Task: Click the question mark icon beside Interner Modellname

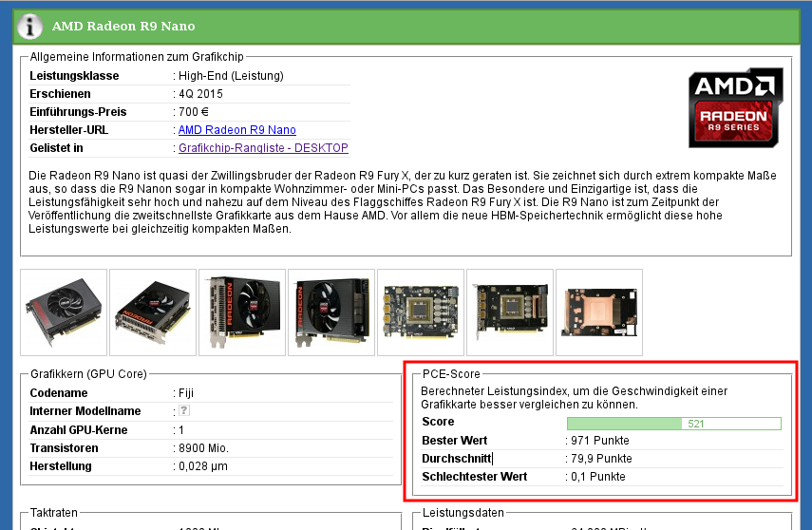Action: click(x=184, y=410)
